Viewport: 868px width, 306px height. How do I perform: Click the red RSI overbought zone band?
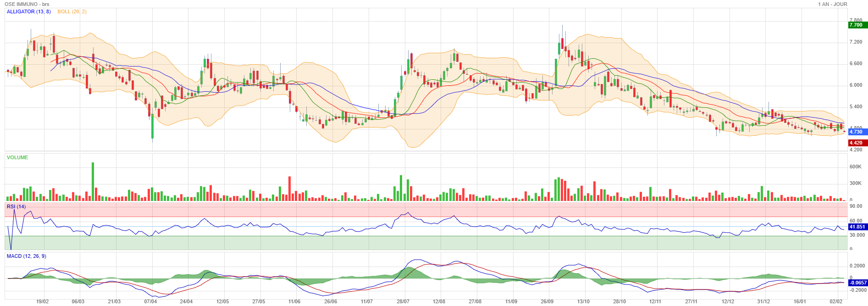[x=413, y=209]
